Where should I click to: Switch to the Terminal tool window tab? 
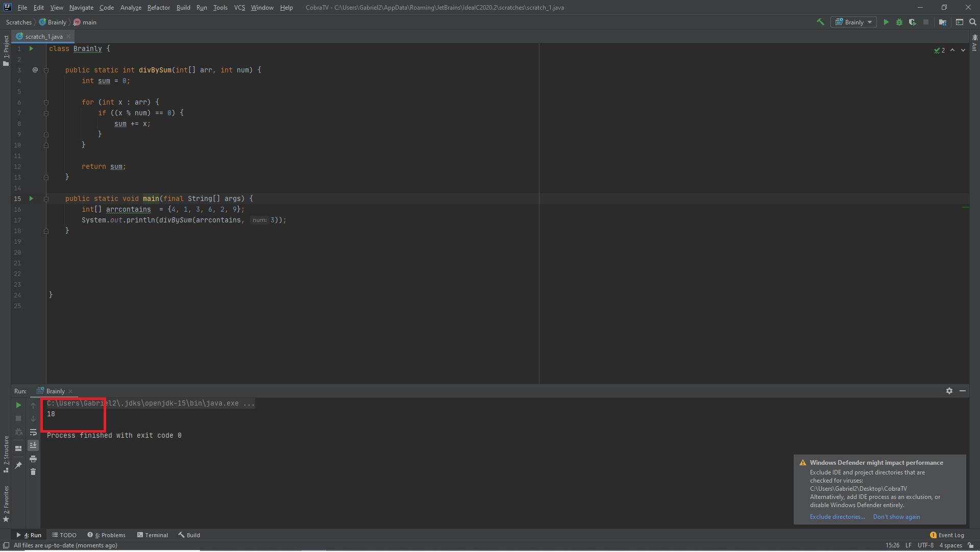153,536
